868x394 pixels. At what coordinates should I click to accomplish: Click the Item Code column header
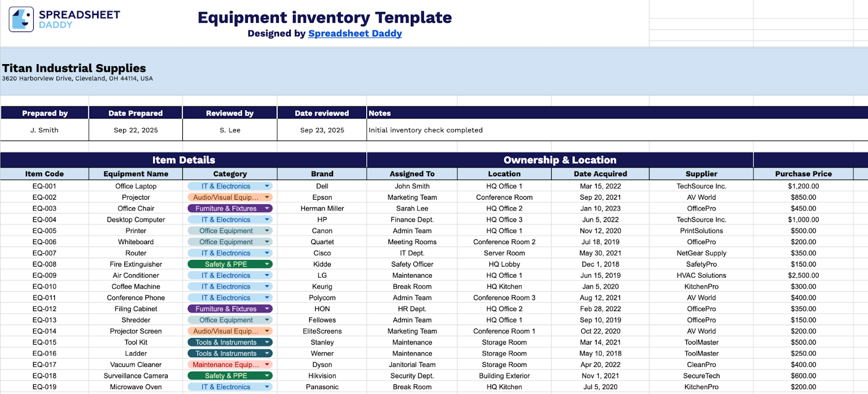pos(44,174)
